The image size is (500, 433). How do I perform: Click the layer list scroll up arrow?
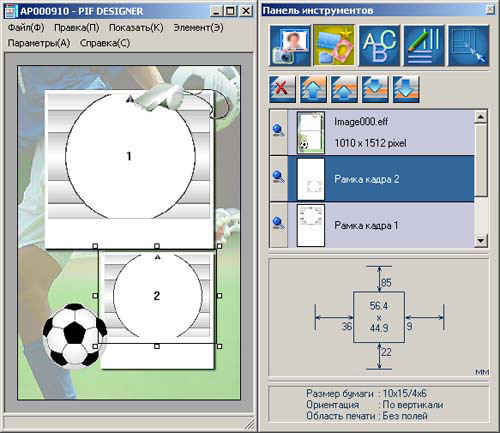pyautogui.click(x=481, y=117)
